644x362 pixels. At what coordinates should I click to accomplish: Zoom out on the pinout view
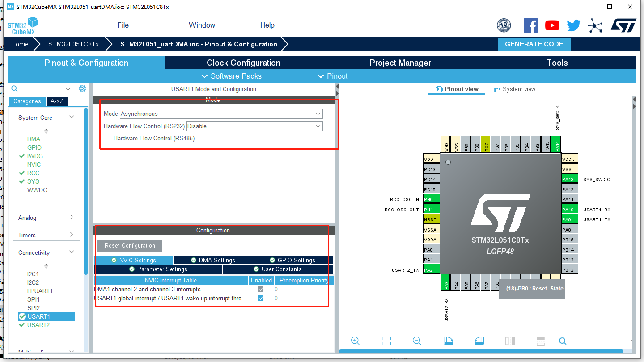pos(416,341)
